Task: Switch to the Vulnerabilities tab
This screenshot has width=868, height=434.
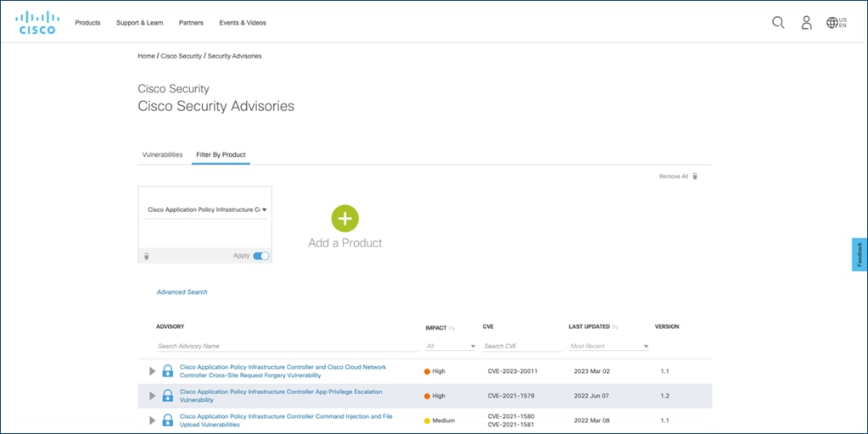Action: click(x=162, y=155)
